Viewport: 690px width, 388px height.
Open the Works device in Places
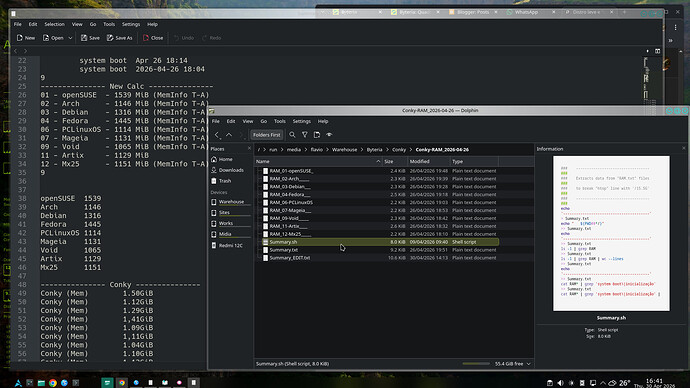coord(230,223)
